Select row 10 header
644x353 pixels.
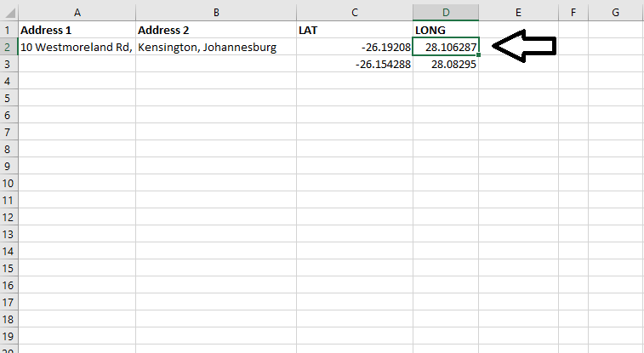[x=8, y=183]
